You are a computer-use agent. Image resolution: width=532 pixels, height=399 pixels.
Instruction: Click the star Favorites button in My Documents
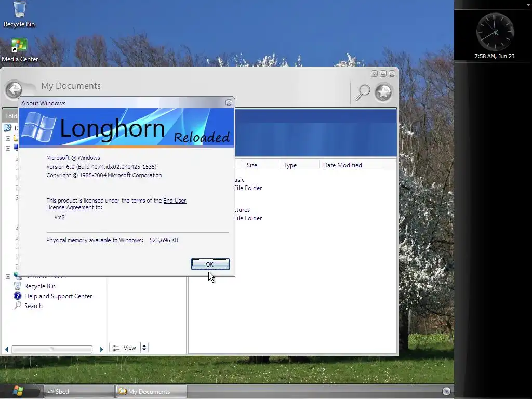click(383, 92)
